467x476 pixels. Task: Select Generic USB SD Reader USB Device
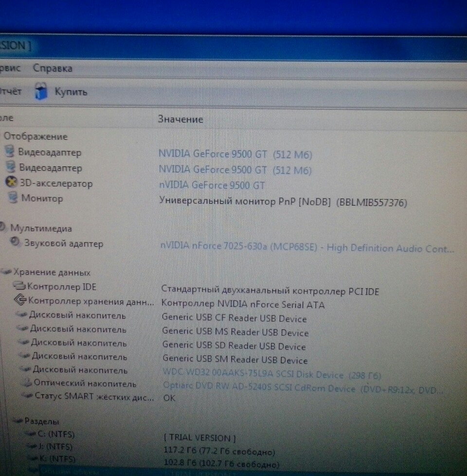coord(234,346)
